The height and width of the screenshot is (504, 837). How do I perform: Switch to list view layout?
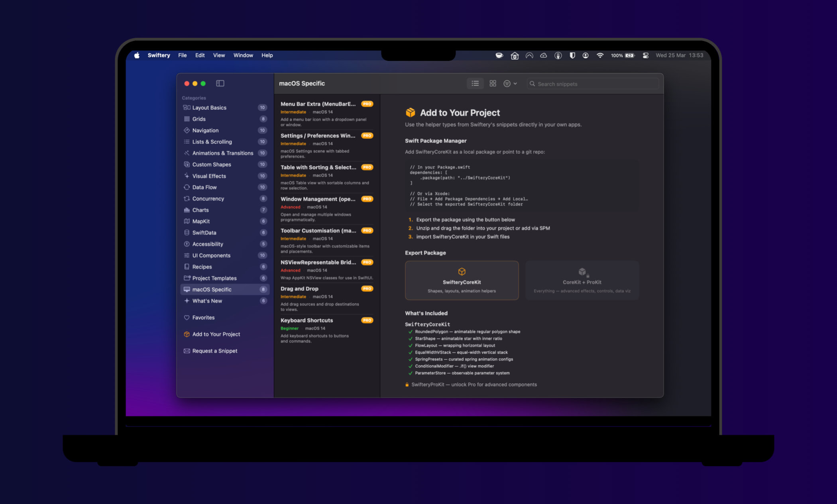(475, 83)
